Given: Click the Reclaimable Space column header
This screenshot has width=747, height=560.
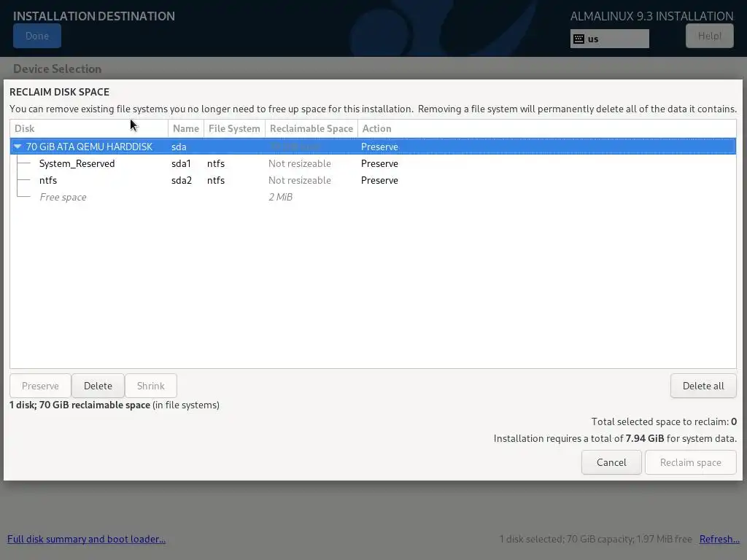Looking at the screenshot, I should (311, 128).
